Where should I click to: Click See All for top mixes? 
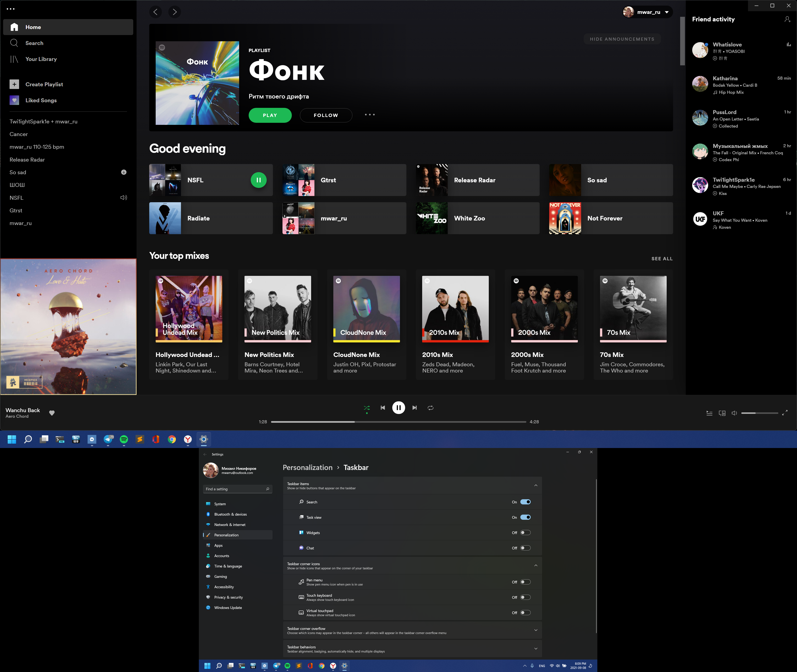click(662, 259)
